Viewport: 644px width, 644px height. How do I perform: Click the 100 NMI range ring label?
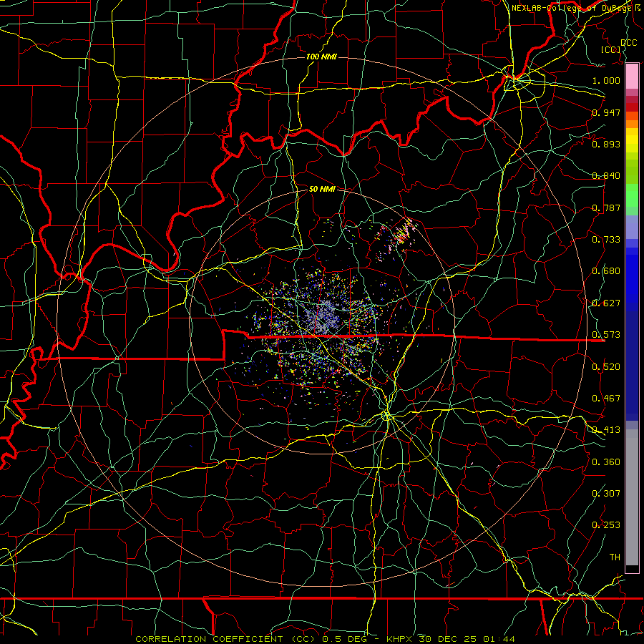tap(321, 57)
